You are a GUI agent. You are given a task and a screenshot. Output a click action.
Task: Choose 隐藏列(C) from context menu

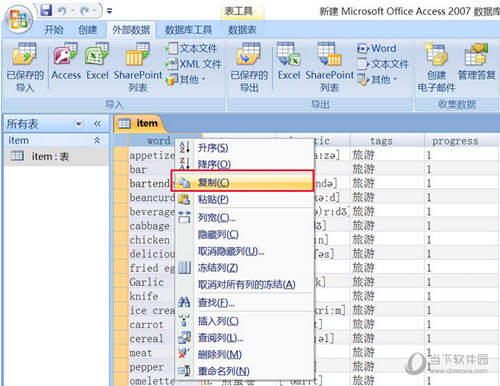click(x=244, y=234)
